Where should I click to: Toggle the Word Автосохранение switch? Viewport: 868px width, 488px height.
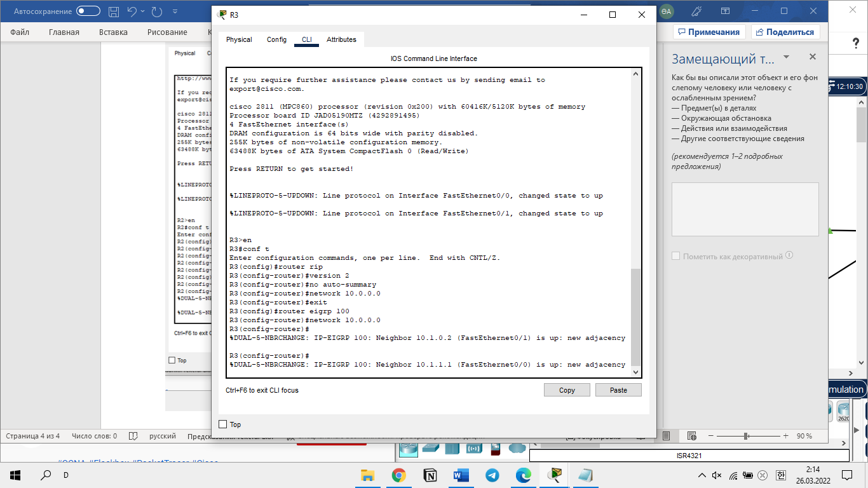point(88,11)
